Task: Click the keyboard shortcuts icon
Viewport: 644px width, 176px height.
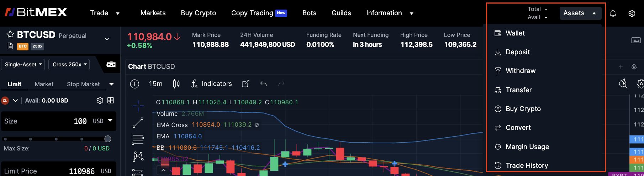Action: tap(636, 40)
